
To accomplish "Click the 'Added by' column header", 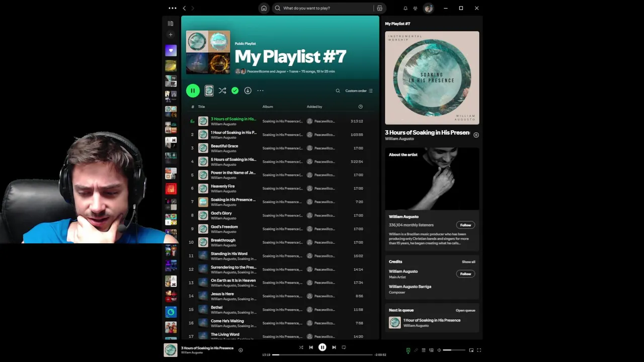I will (314, 107).
